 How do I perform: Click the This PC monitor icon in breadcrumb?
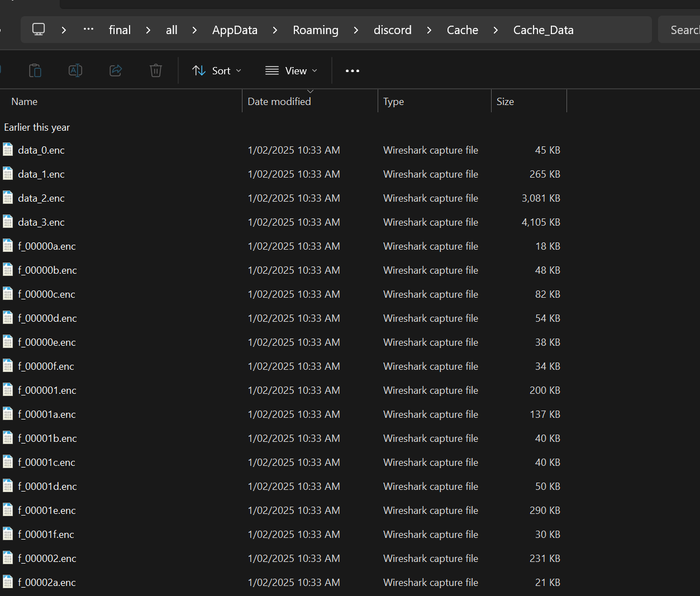click(39, 30)
